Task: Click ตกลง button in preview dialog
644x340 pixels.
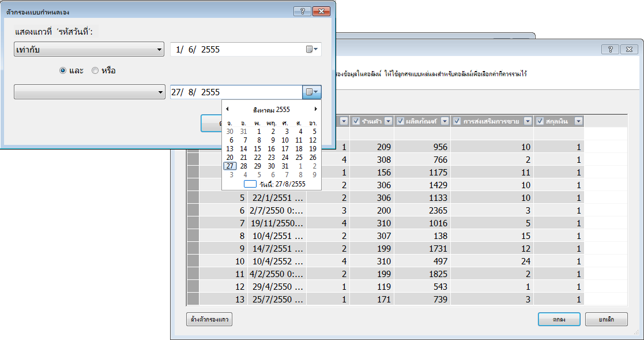Action: (559, 319)
